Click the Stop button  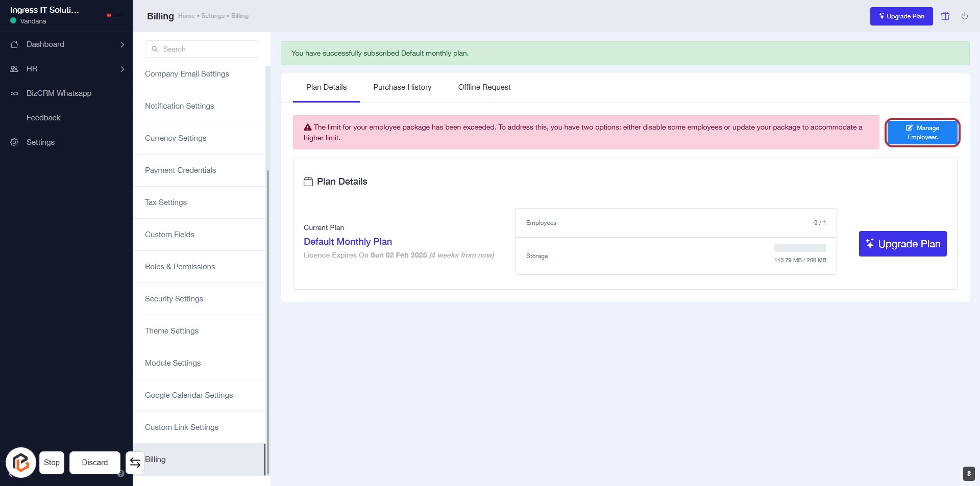click(x=52, y=463)
